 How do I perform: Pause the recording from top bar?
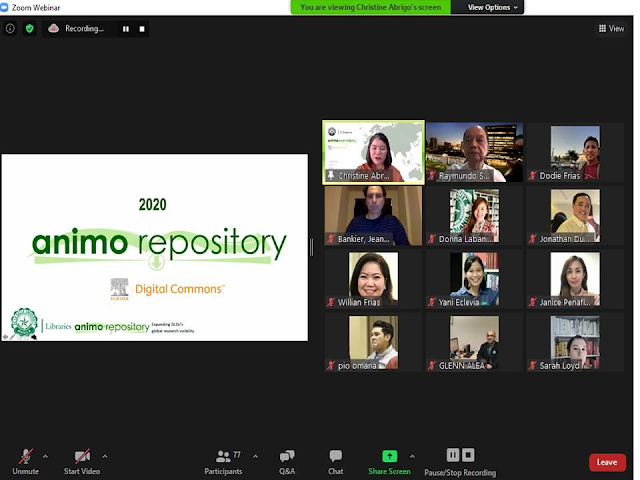click(126, 29)
